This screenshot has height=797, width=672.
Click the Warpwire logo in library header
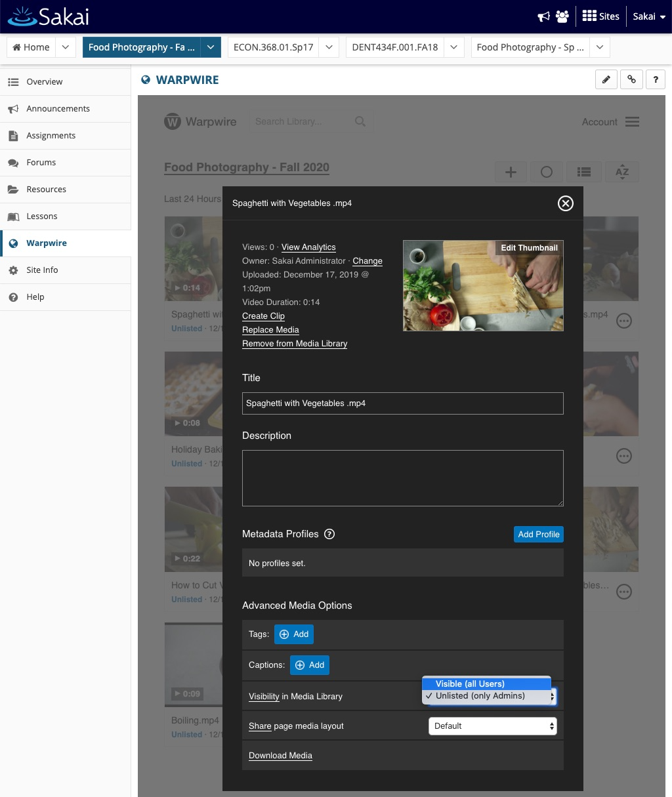tap(200, 122)
